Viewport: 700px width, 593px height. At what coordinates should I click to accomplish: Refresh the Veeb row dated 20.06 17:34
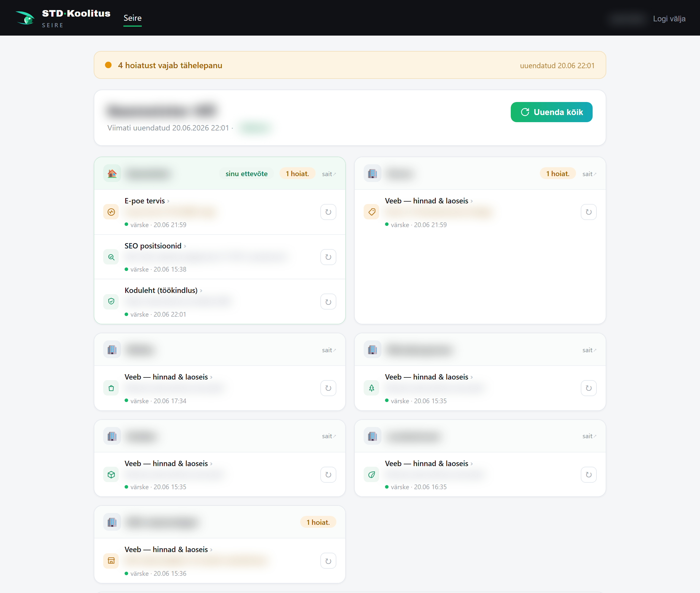[x=328, y=388]
